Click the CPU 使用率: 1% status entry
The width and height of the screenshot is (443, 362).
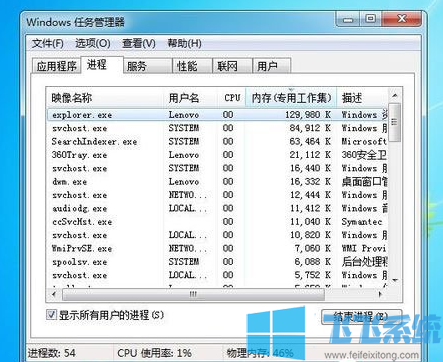point(154,353)
